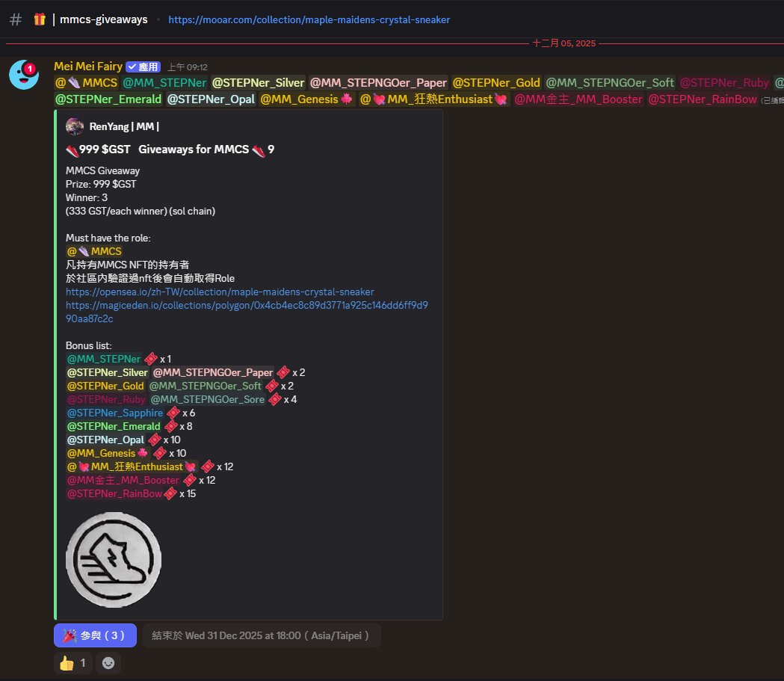Click the RenYang | MM | author name
The image size is (784, 681).
click(x=124, y=126)
